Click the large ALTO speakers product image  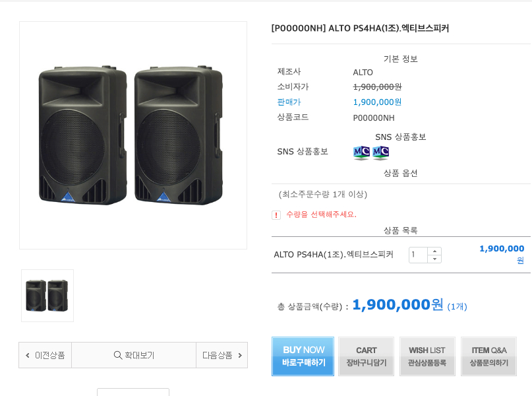133,135
